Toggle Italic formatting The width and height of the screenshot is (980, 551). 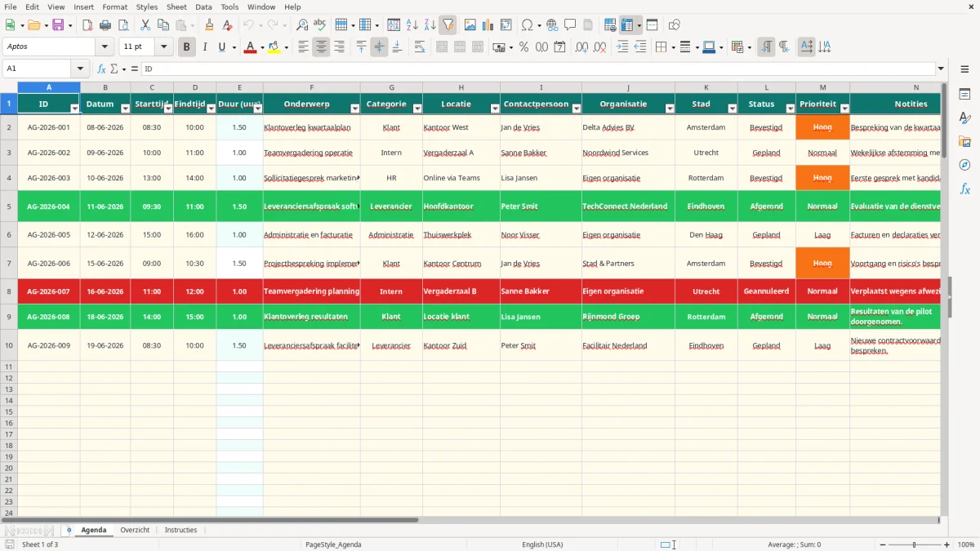click(x=205, y=47)
